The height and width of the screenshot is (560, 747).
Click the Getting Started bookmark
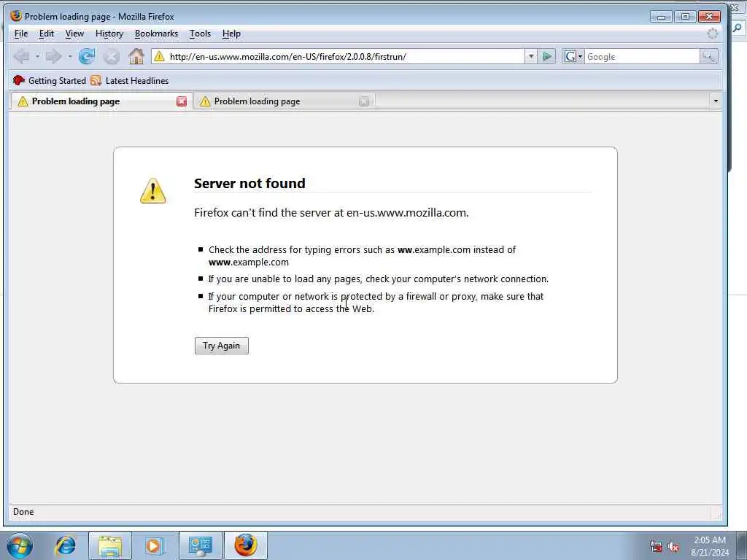pyautogui.click(x=50, y=80)
